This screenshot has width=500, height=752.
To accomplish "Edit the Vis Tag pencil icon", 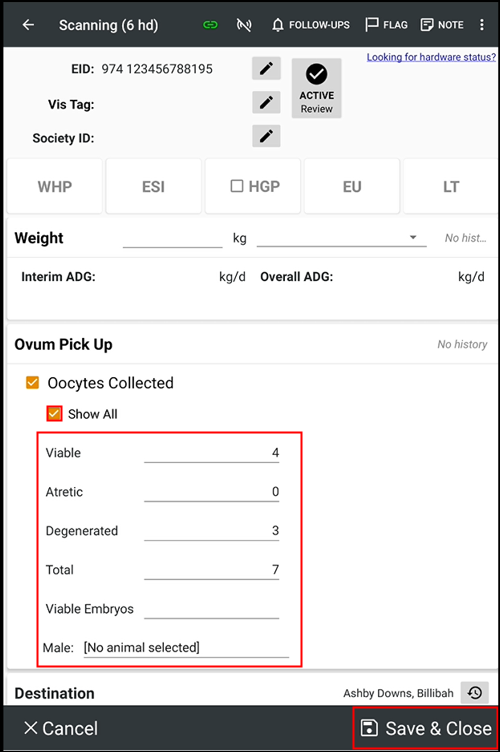I will [x=266, y=103].
